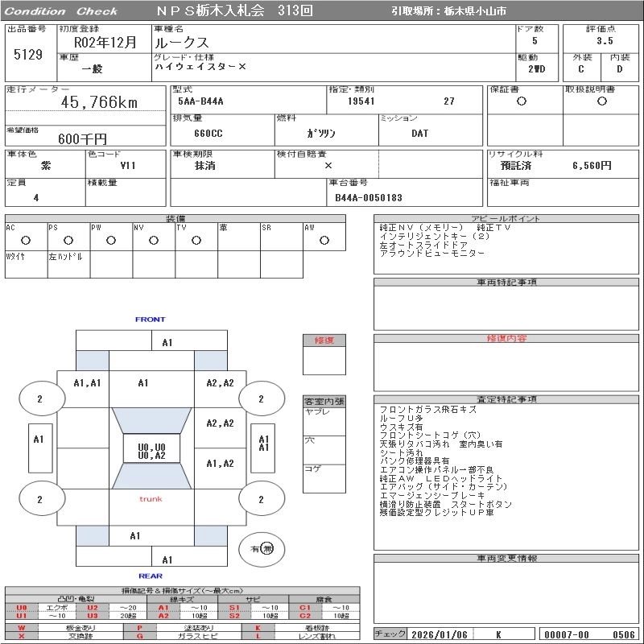
Task: Click the circle mark under AW
Action: pos(324,240)
